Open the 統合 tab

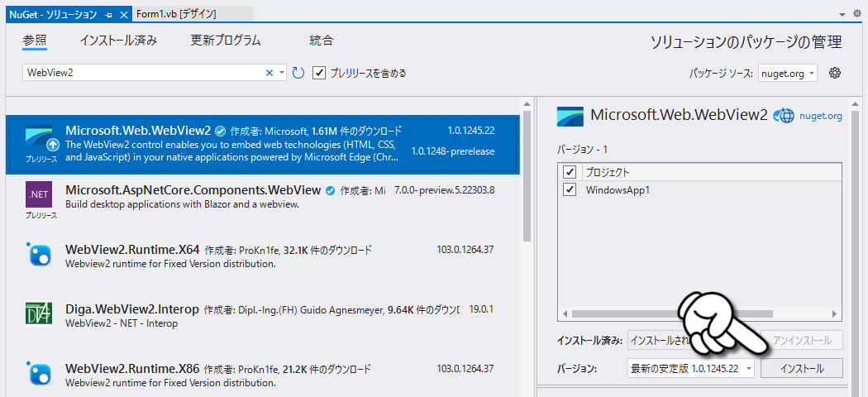click(322, 41)
